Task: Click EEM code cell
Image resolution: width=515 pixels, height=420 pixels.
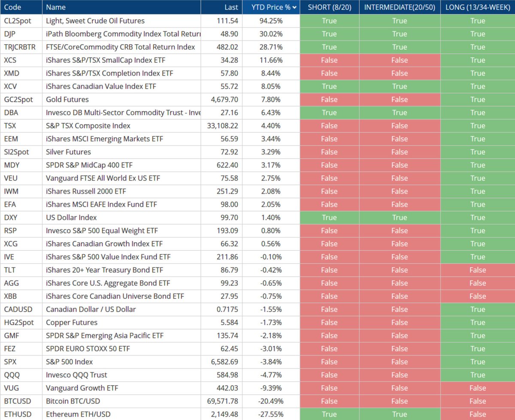Action: (21, 139)
